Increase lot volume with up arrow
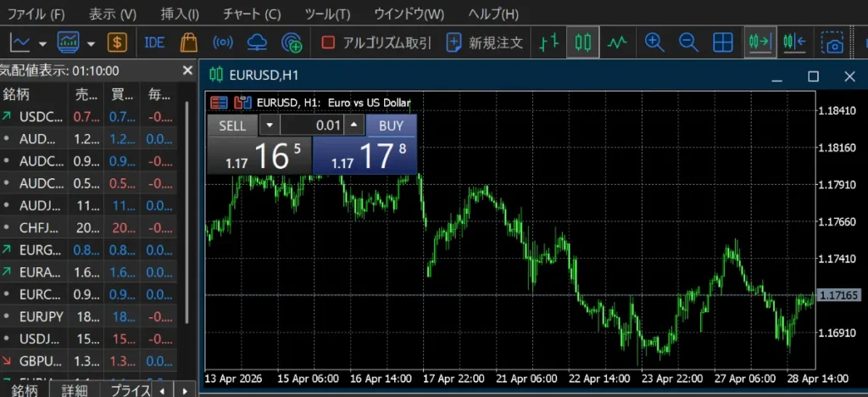 [x=354, y=126]
